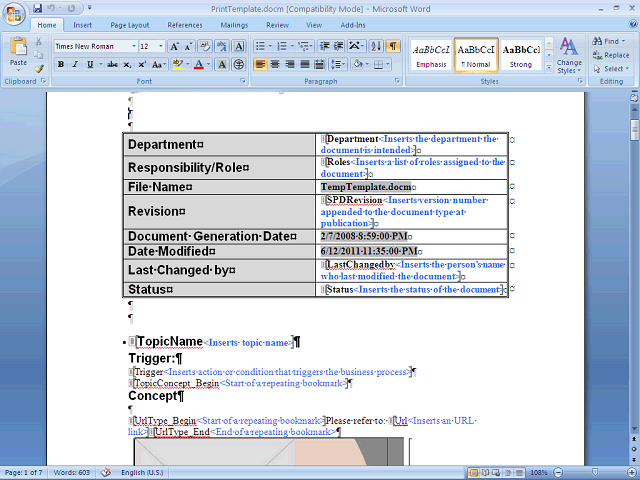The width and height of the screenshot is (640, 480).
Task: Save the document from Quick Access toolbar
Action: tap(38, 8)
